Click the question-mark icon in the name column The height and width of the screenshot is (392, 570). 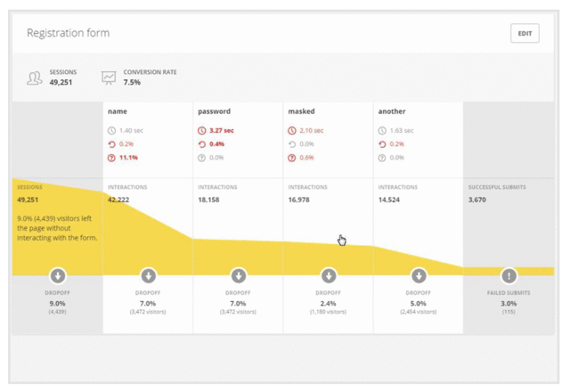pos(111,158)
